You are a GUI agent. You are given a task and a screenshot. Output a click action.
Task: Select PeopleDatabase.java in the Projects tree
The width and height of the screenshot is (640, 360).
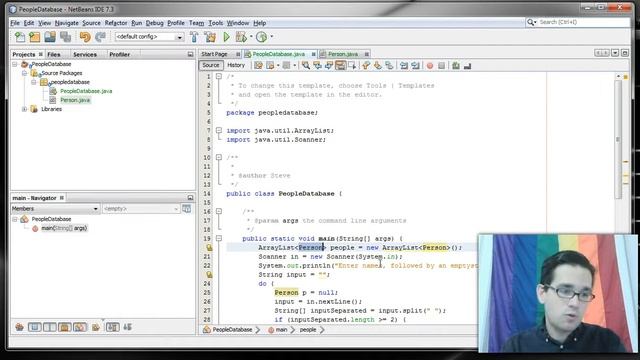86,91
